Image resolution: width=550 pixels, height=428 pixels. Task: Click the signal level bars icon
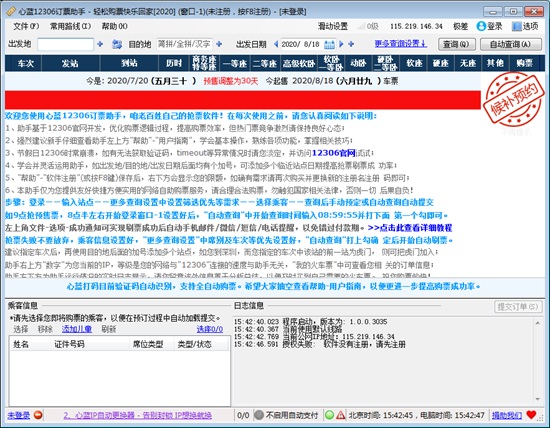point(361,26)
